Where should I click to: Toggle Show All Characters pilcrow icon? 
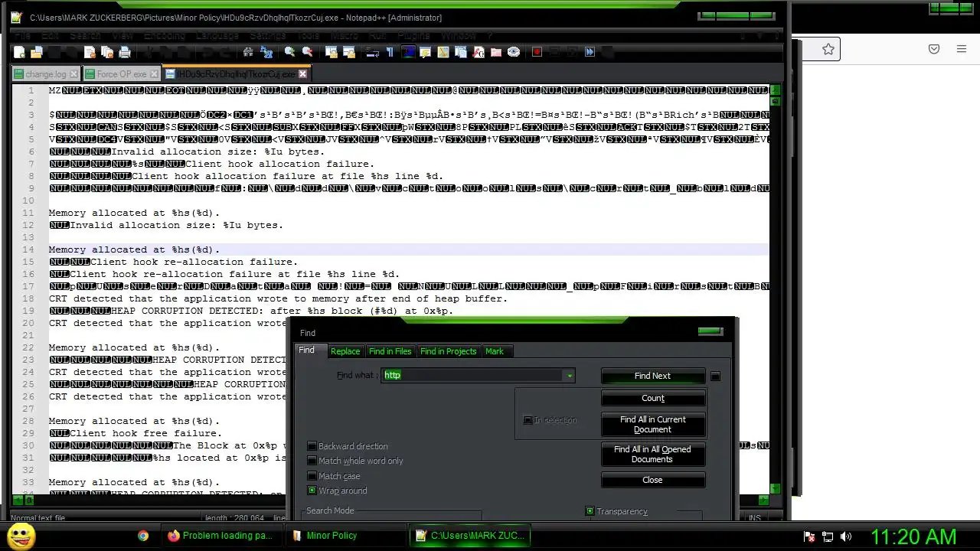click(390, 52)
